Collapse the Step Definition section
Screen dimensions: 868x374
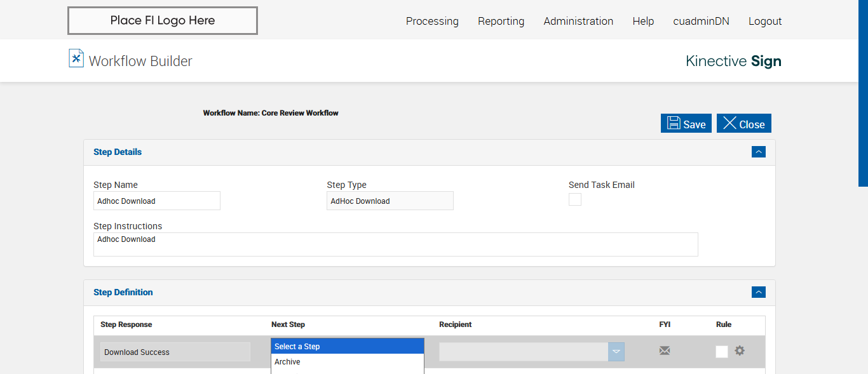758,292
